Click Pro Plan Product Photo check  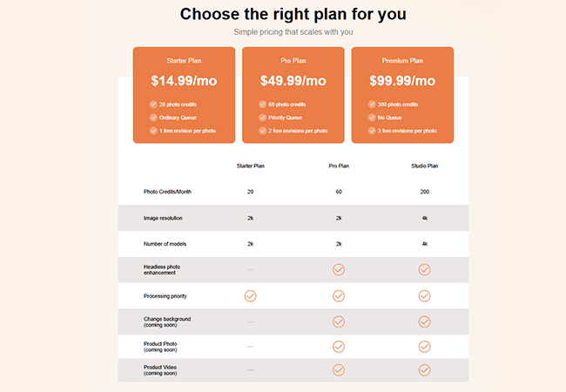pos(339,346)
